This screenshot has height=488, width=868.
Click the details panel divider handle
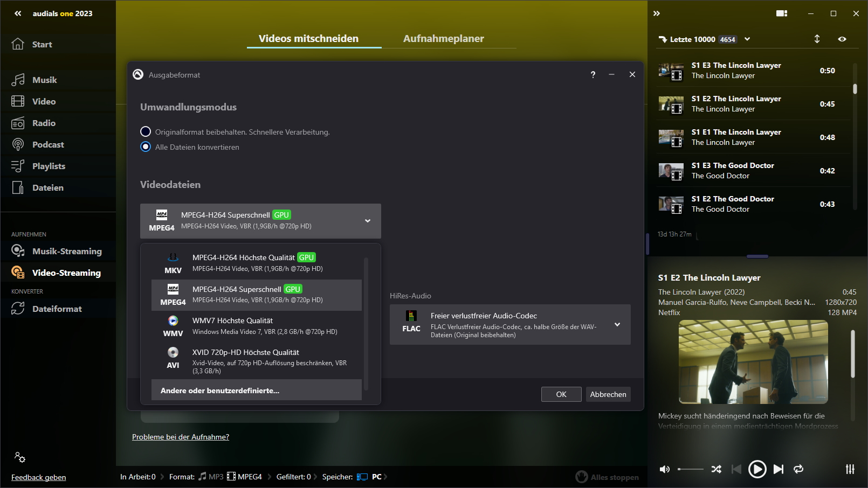tap(757, 256)
